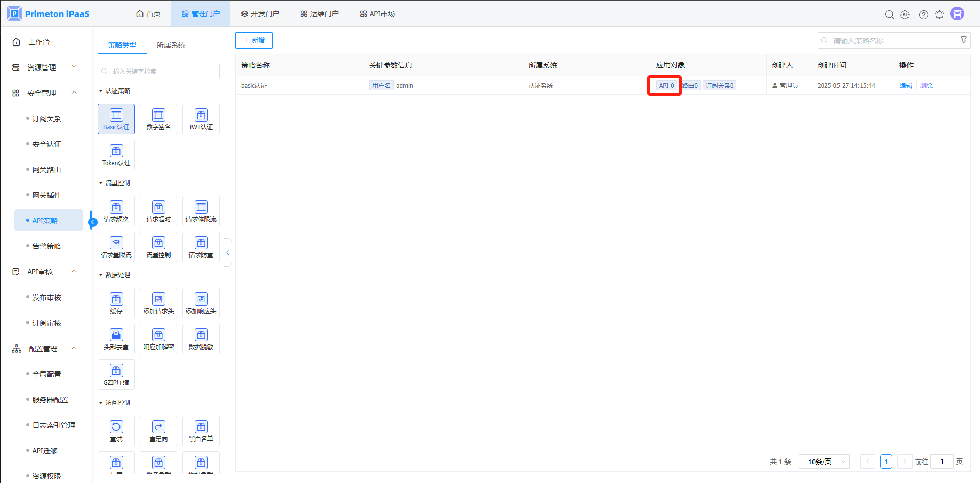
Task: Select the 数字签名 policy icon
Action: point(158,119)
